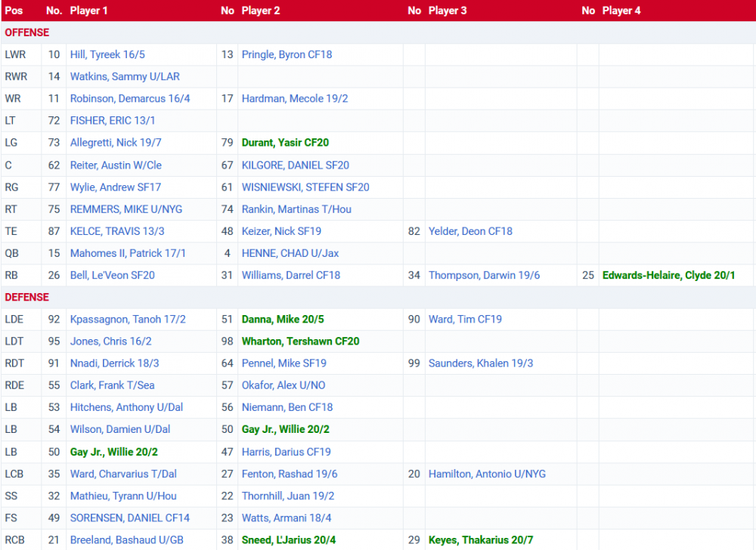Select Wharton, Tershawn CF20 link
The image size is (756, 550).
(301, 341)
